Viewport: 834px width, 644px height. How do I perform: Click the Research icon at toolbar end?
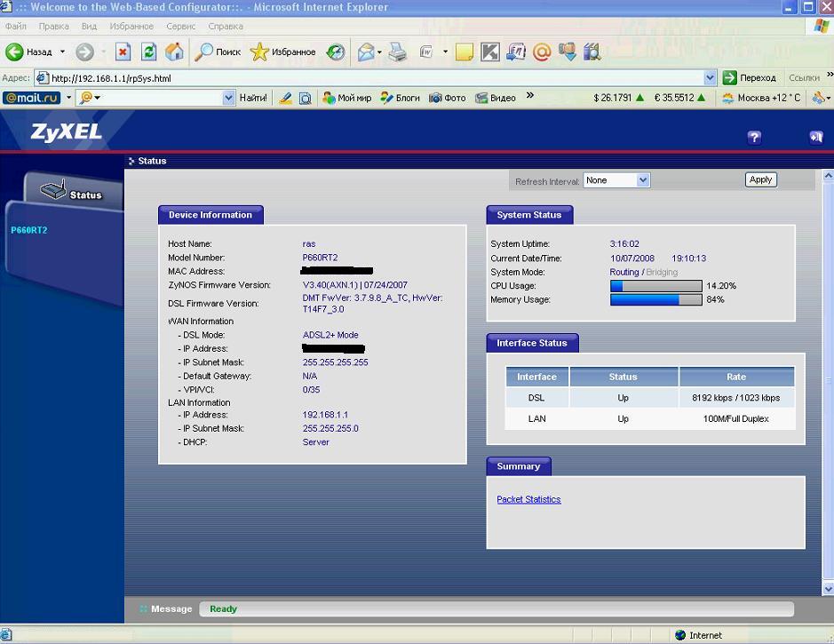[x=592, y=52]
